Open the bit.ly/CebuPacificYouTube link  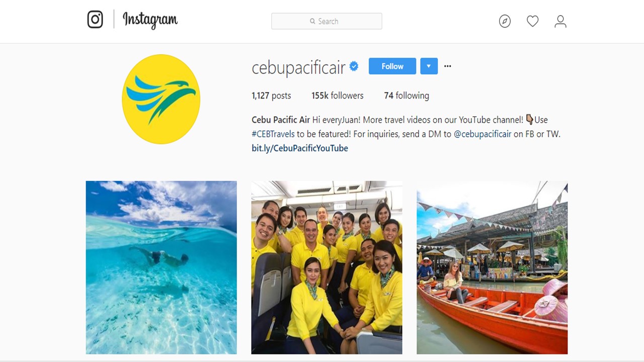300,148
